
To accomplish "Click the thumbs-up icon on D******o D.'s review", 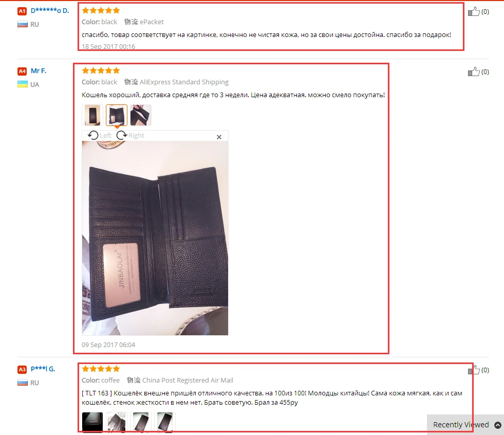I will 474,12.
